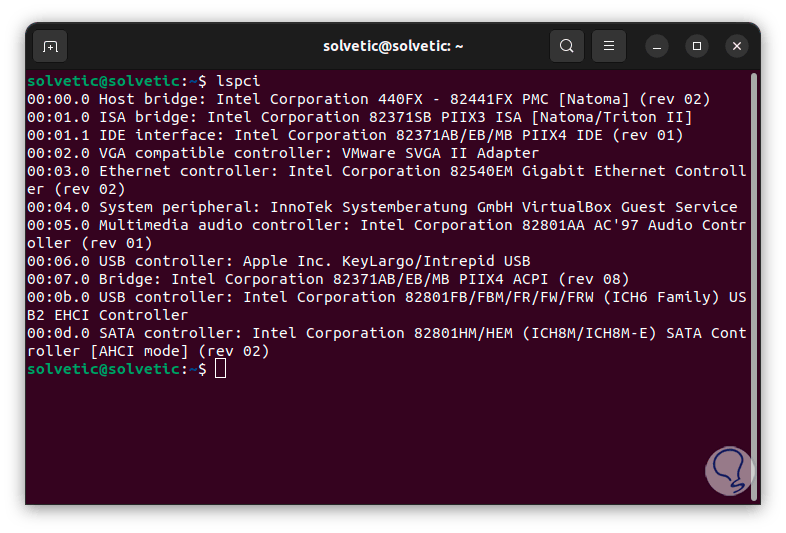Select the Multimedia audio controller line
The height and width of the screenshot is (533, 786).
pos(386,225)
